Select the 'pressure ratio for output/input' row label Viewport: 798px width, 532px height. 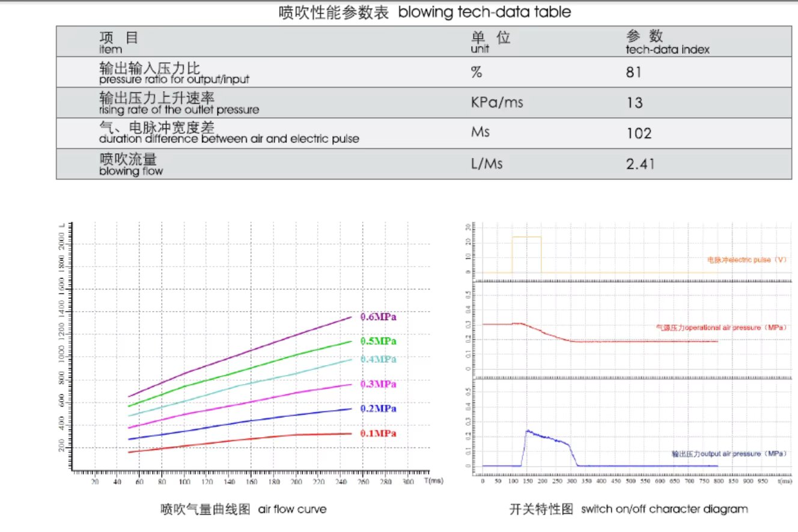pos(174,79)
